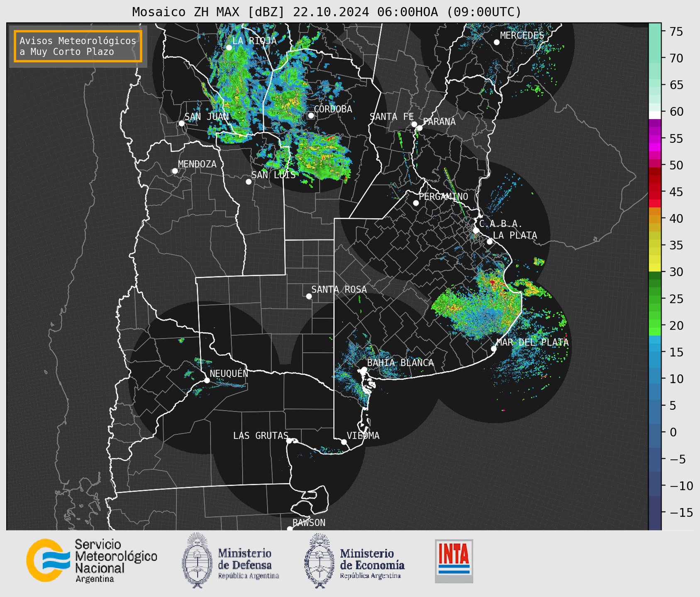700x597 pixels.
Task: Click the RAWSON city marker dot
Action: click(x=290, y=529)
